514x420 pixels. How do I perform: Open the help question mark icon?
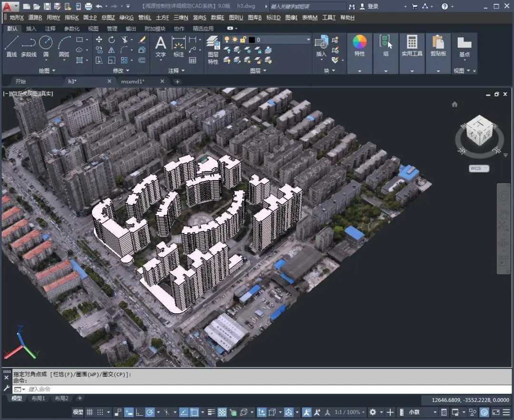(x=445, y=6)
